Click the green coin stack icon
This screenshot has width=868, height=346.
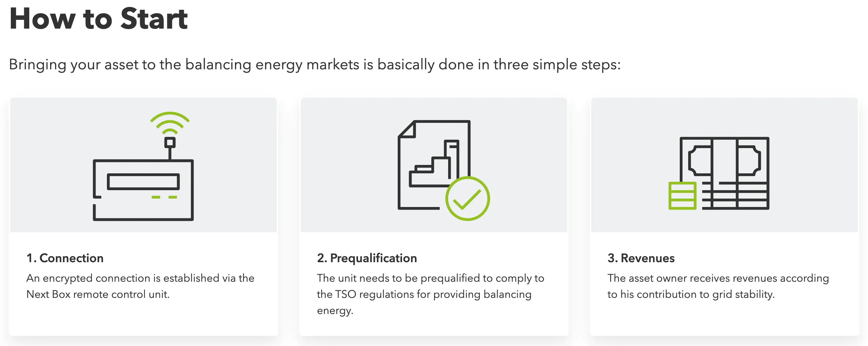(682, 196)
